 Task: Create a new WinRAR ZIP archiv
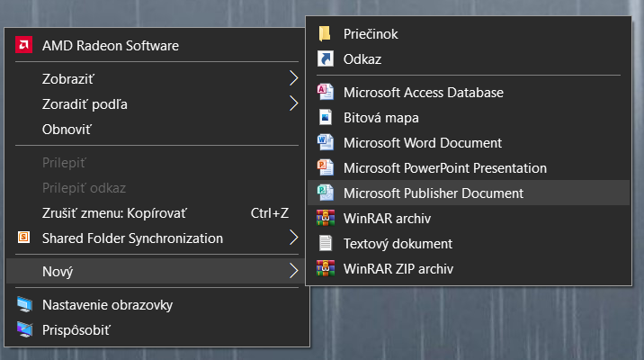point(398,268)
